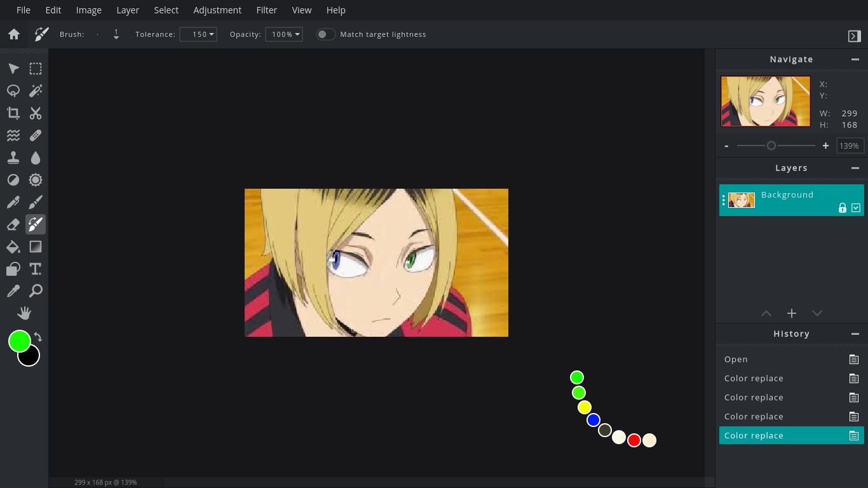Collapse the Navigate panel
The width and height of the screenshot is (868, 488).
(855, 59)
